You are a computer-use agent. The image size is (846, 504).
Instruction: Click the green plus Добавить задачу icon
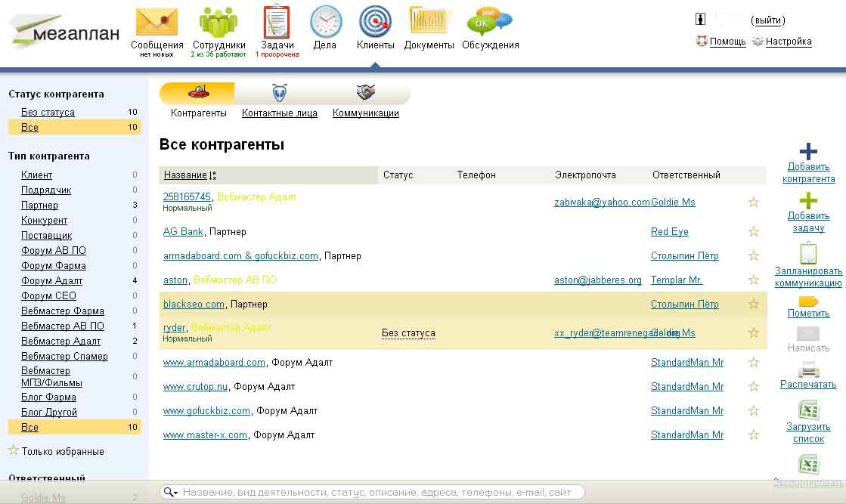coord(808,200)
